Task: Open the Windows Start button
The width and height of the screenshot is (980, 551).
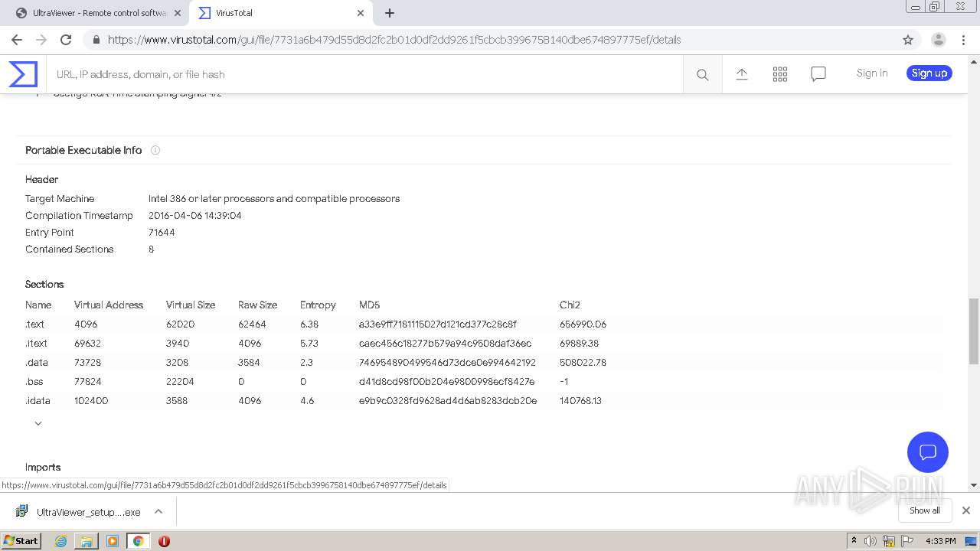Action: [x=21, y=541]
